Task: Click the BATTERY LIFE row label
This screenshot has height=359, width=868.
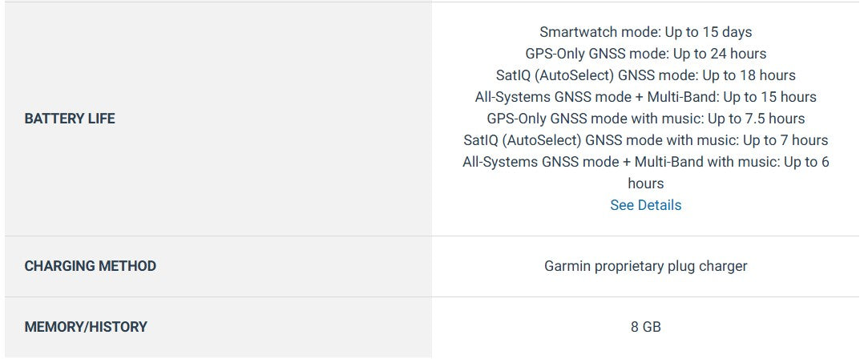Action: (x=70, y=119)
